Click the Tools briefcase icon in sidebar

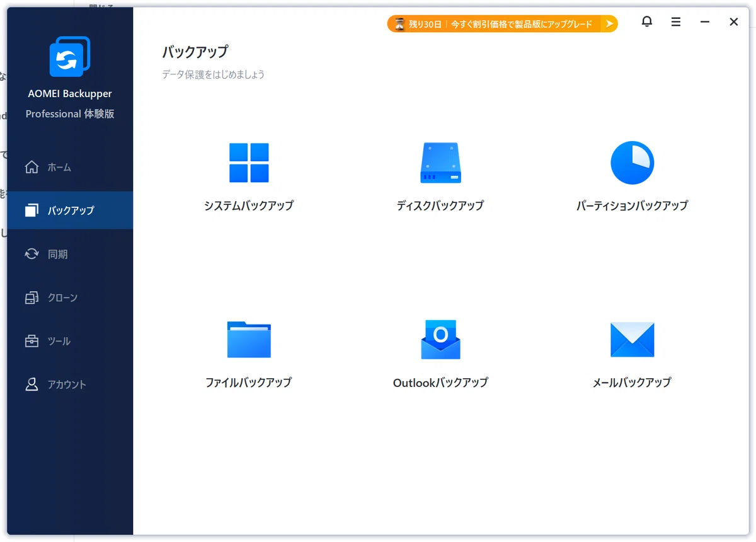[x=31, y=341]
